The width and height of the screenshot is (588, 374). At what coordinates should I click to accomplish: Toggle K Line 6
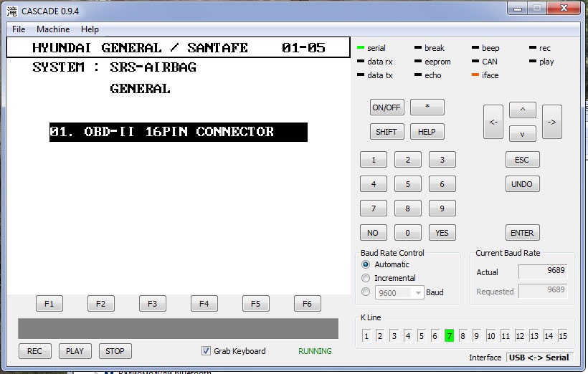(435, 336)
